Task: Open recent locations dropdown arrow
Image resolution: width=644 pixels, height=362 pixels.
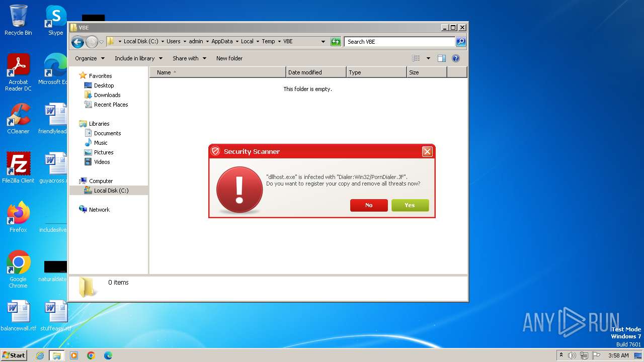Action: pyautogui.click(x=101, y=42)
